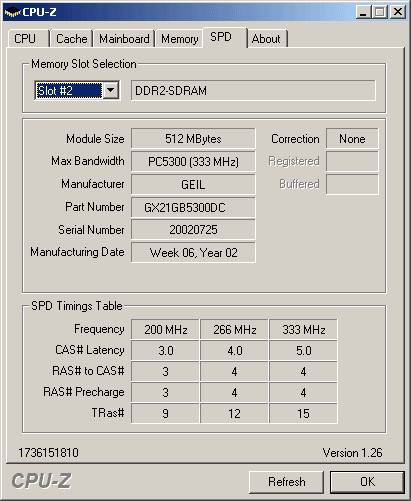Click the 200 MHz frequency cell

(x=165, y=330)
